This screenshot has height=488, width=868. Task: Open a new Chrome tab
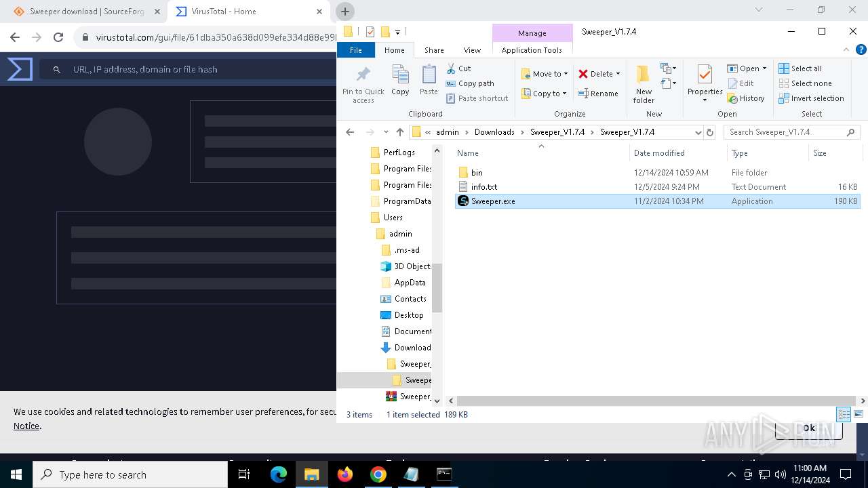(x=344, y=12)
